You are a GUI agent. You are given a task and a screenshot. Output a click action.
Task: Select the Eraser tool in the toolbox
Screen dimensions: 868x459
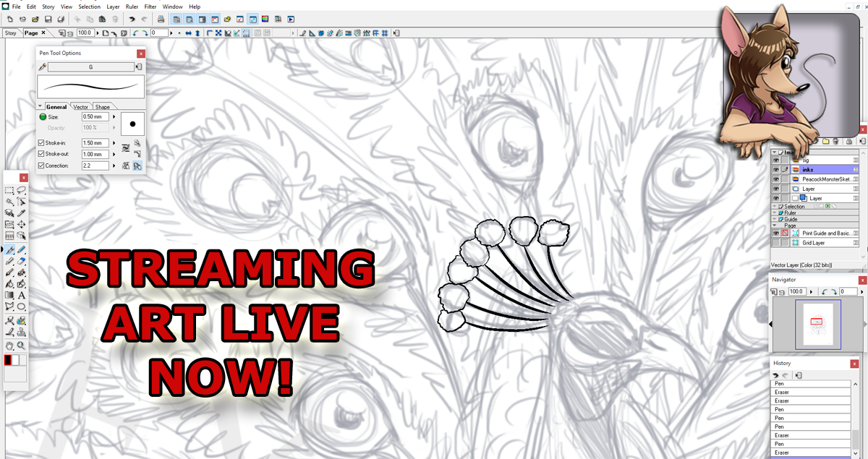[x=22, y=261]
